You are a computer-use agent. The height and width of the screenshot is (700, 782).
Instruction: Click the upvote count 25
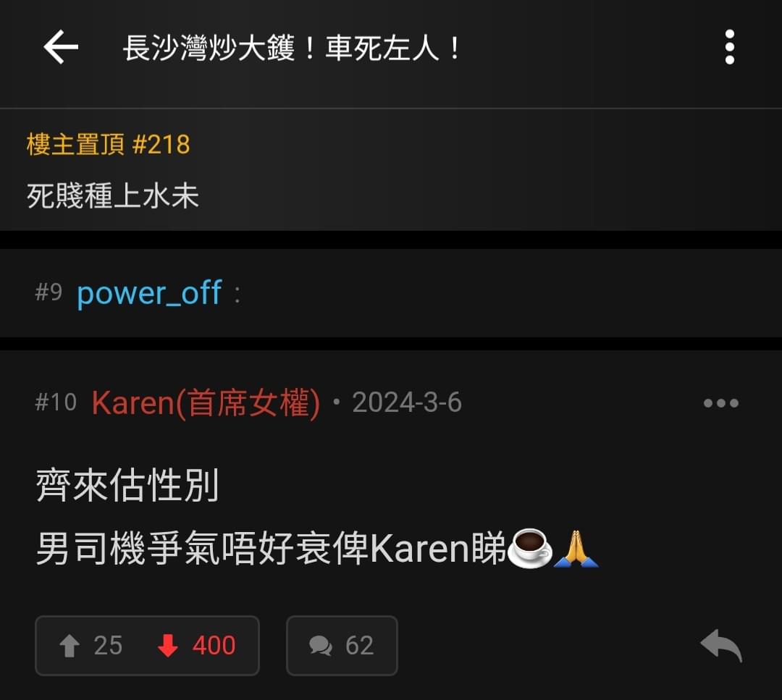[108, 646]
